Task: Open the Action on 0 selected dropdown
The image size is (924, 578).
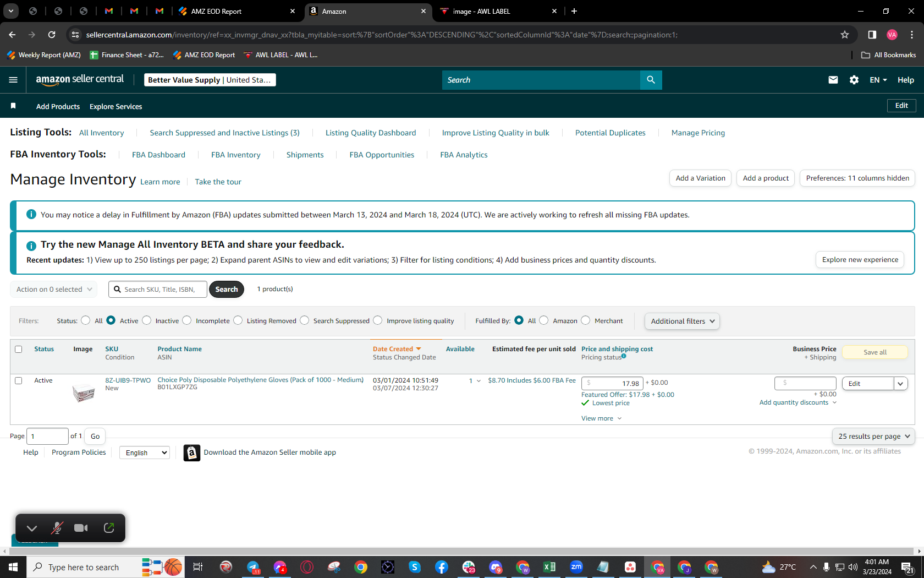Action: tap(54, 289)
